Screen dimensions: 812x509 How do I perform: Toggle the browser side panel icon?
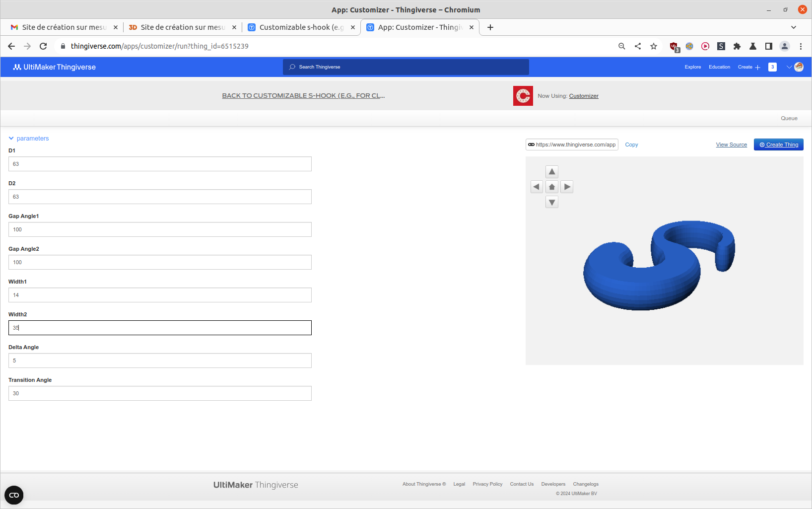pyautogui.click(x=769, y=46)
